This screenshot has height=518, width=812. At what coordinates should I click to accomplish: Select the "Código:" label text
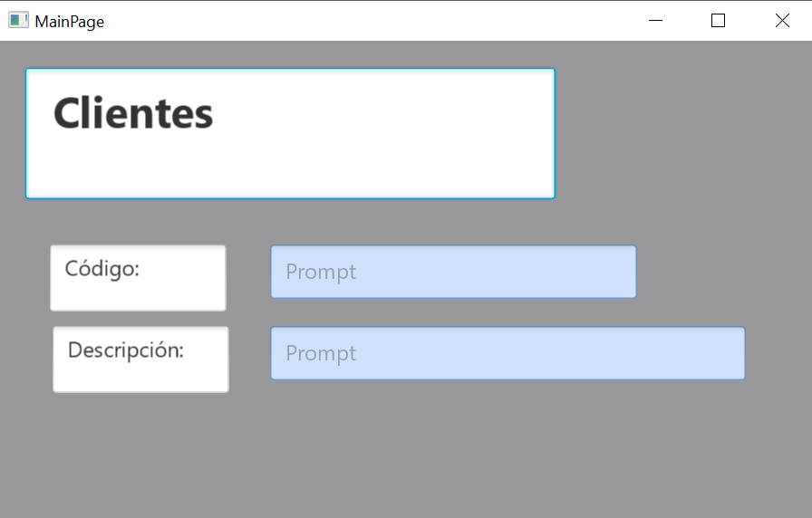101,269
